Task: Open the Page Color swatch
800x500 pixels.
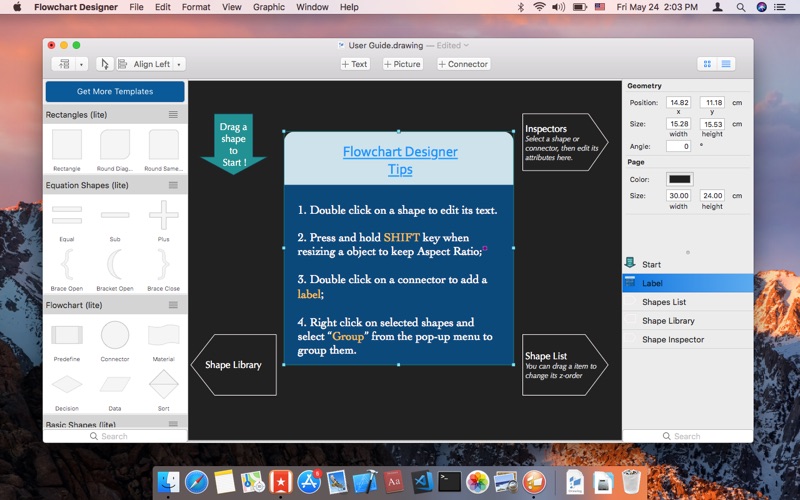Action: click(680, 179)
